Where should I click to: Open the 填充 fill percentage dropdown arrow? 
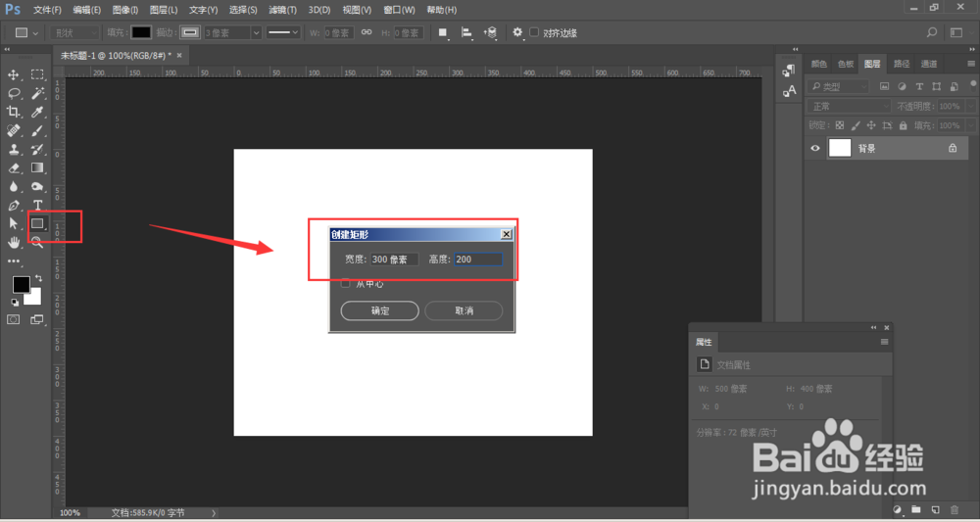(970, 125)
